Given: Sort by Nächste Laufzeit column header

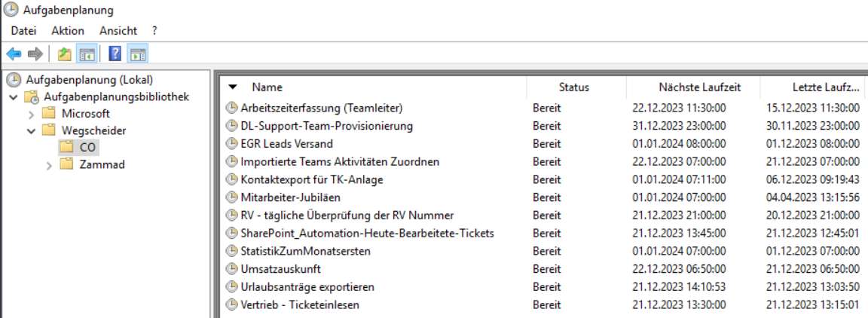Looking at the screenshot, I should (692, 87).
